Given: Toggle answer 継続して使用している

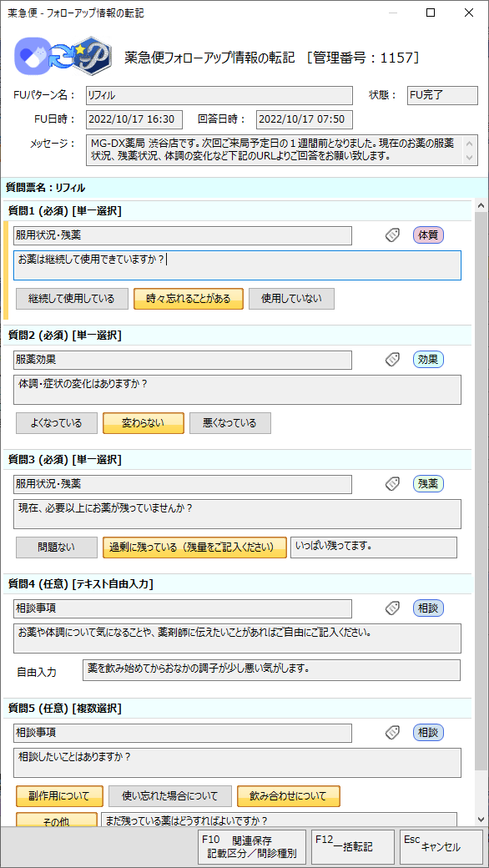Looking at the screenshot, I should click(72, 299).
